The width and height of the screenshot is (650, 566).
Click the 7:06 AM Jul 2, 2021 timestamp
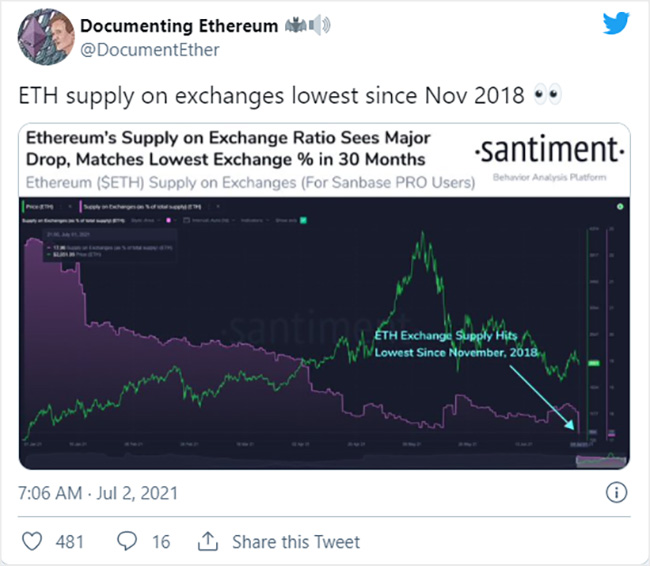[98, 493]
